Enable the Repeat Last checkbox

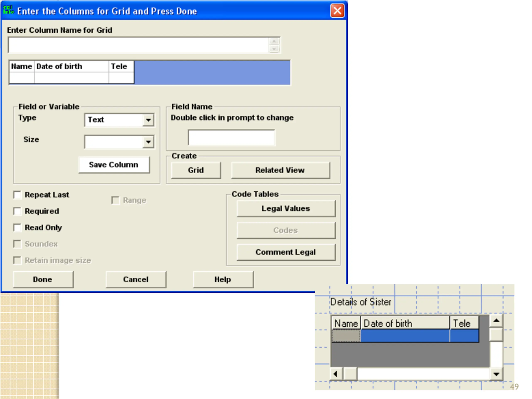pyautogui.click(x=17, y=195)
